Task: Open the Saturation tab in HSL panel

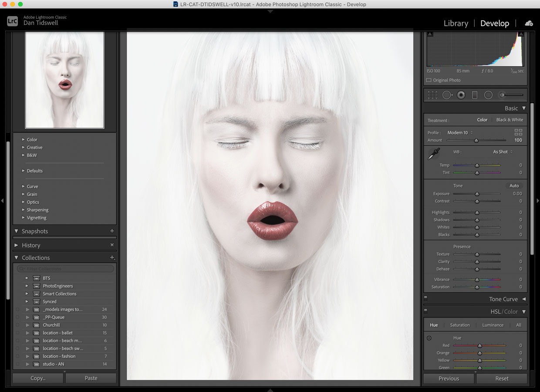Action: [x=459, y=325]
